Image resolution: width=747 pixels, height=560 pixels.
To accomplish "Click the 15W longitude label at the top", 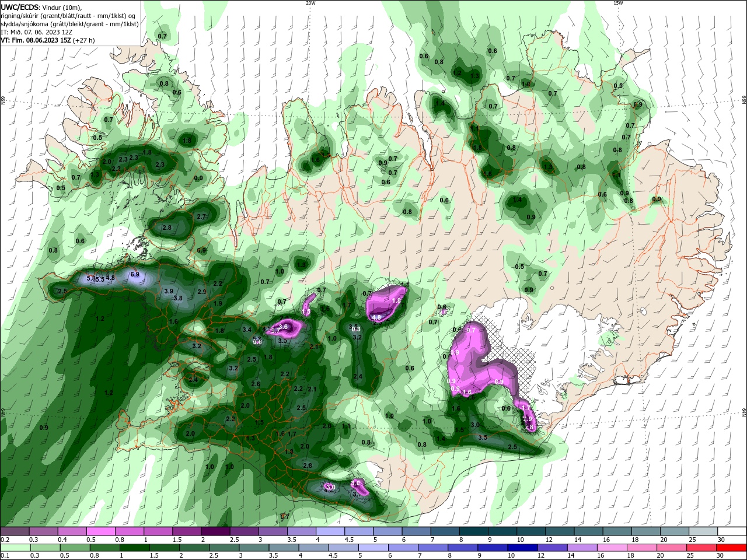I will pyautogui.click(x=619, y=3).
